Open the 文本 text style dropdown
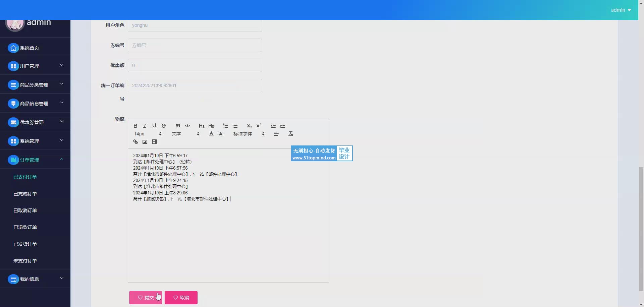 (x=185, y=134)
